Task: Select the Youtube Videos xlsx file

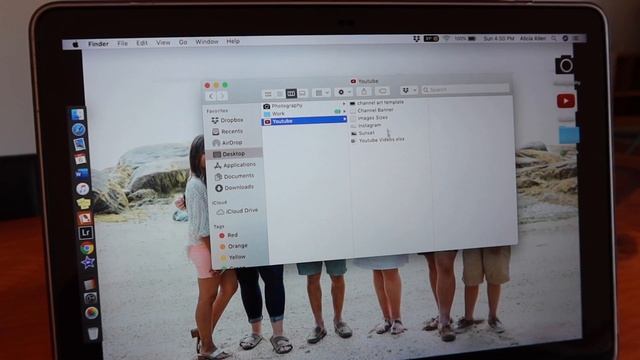Action: tap(378, 140)
